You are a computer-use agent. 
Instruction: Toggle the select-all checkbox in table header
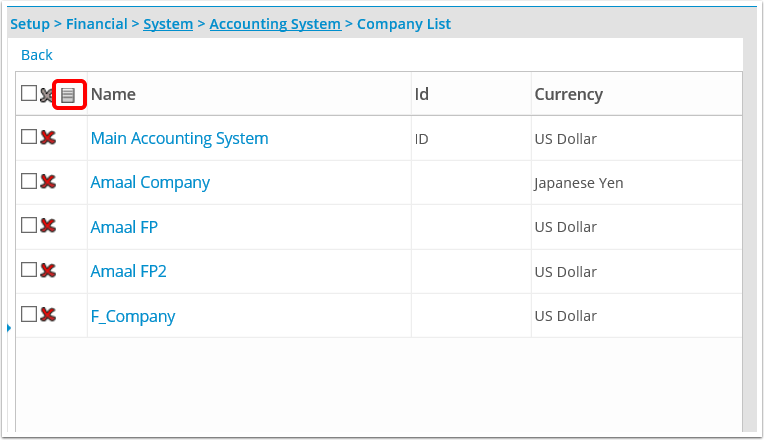(29, 93)
